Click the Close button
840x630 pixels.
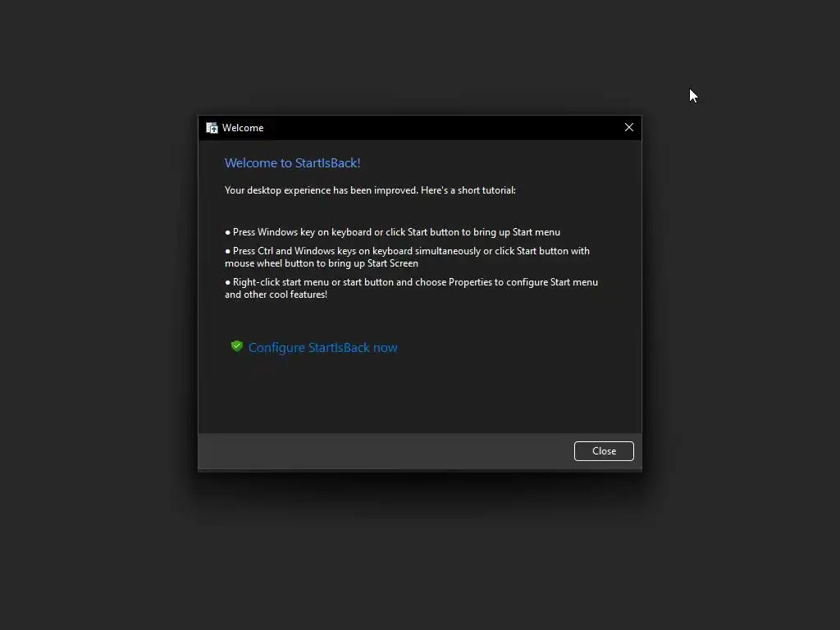(604, 451)
